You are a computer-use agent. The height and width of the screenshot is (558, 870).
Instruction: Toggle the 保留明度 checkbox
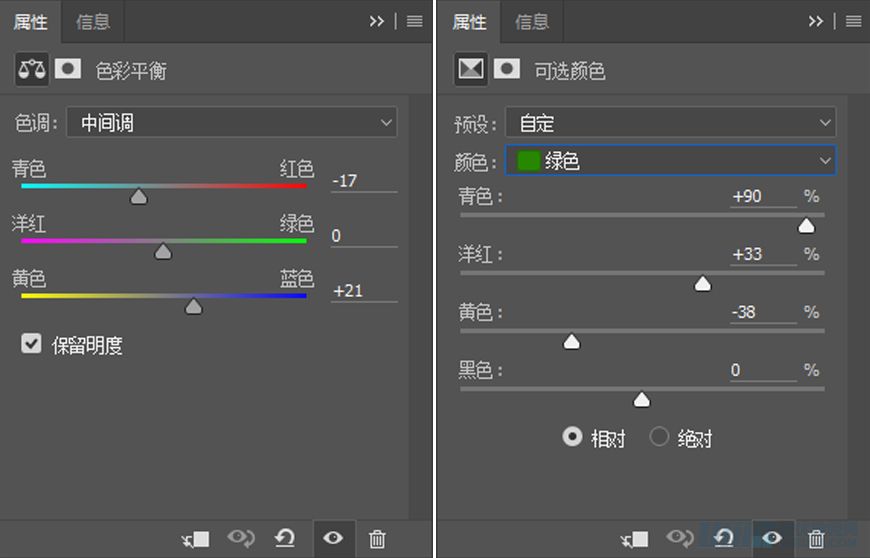[31, 343]
